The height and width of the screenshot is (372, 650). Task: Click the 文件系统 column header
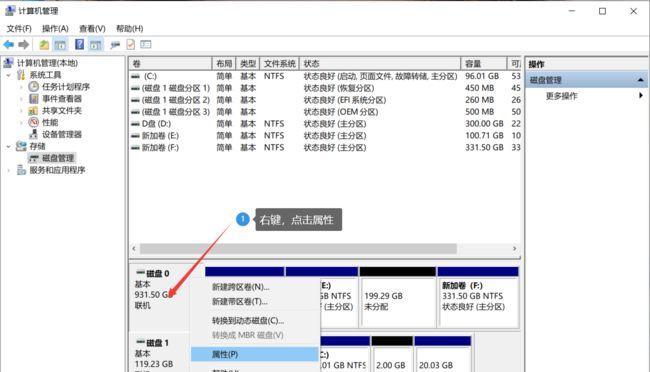click(x=280, y=63)
